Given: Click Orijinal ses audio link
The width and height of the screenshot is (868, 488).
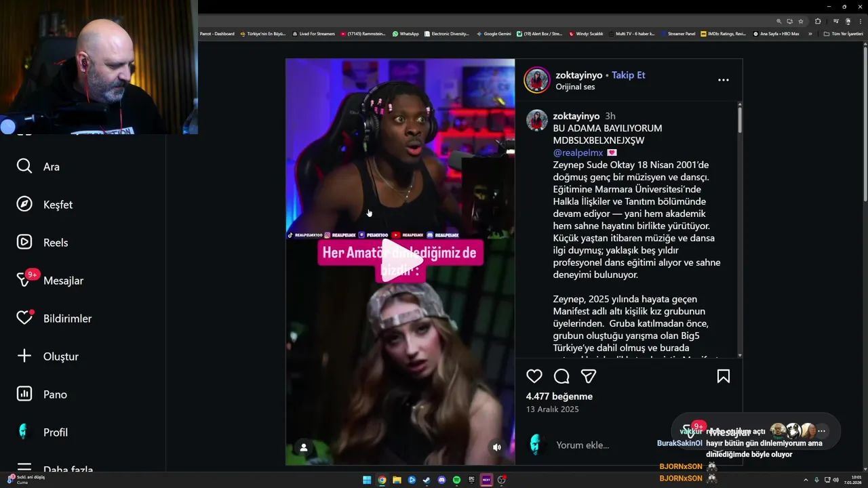Looking at the screenshot, I should click(x=575, y=87).
